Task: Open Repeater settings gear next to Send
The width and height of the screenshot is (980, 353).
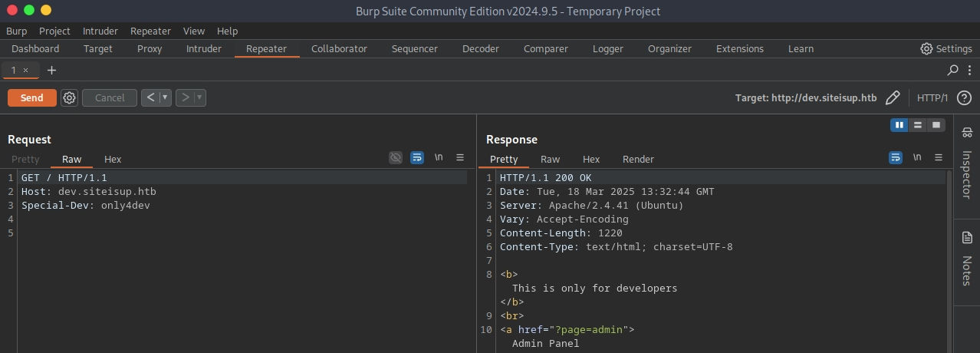Action: pos(69,97)
